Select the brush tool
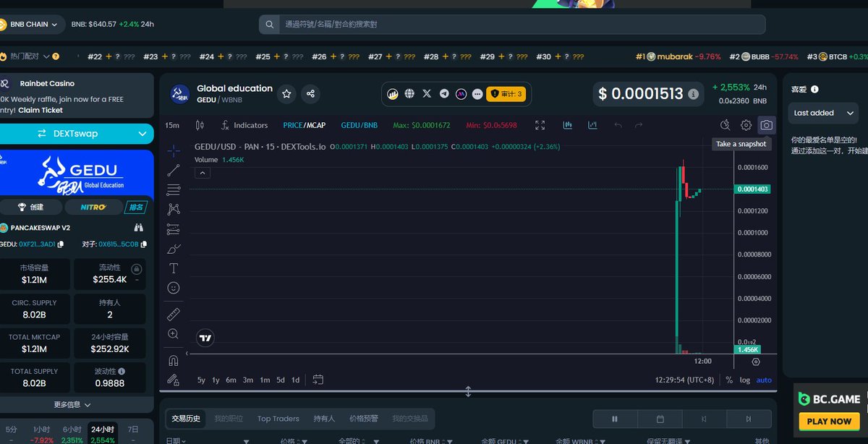Screen dimensions: 868x444 click(x=174, y=249)
